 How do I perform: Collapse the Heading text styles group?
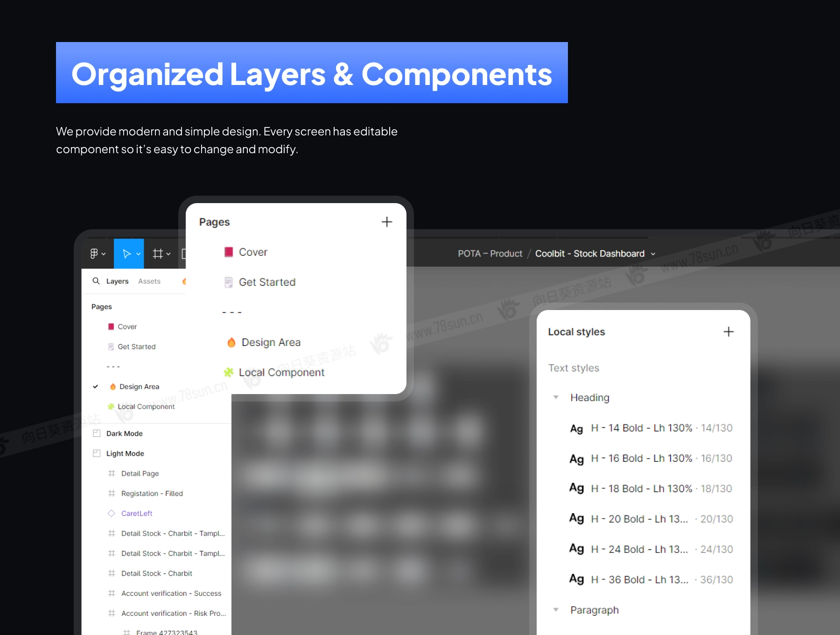click(556, 397)
